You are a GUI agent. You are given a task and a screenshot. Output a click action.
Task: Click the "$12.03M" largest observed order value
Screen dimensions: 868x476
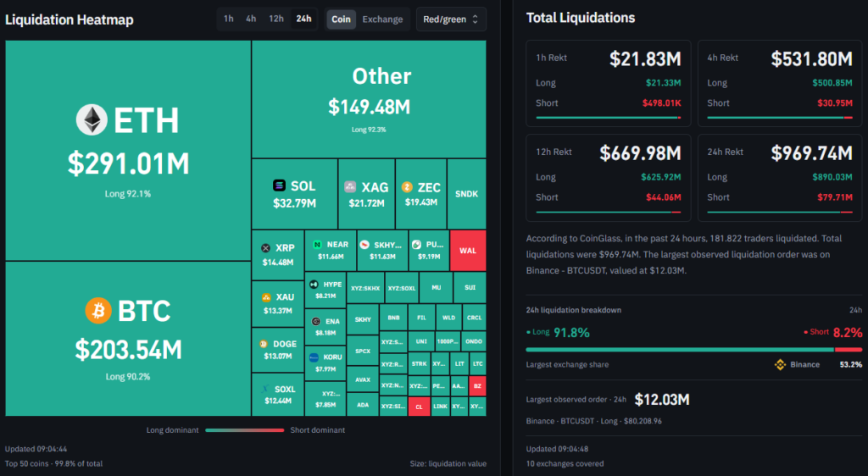(662, 400)
